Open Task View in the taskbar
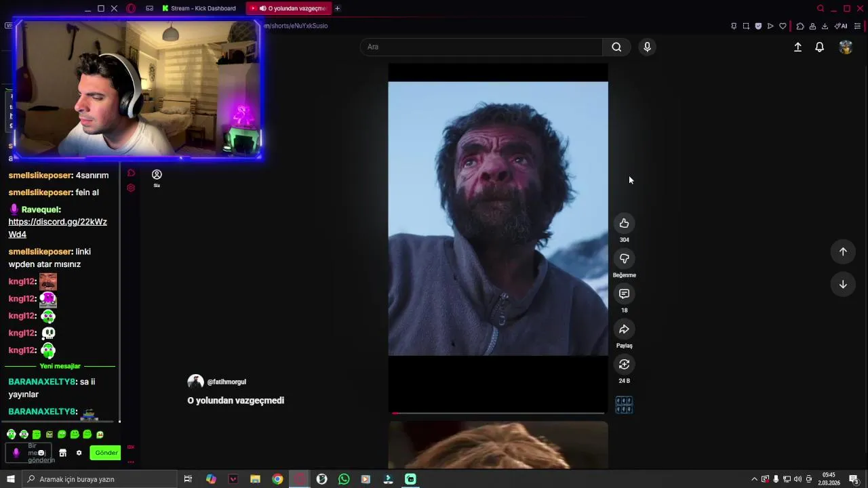The image size is (868, 488). [188, 479]
